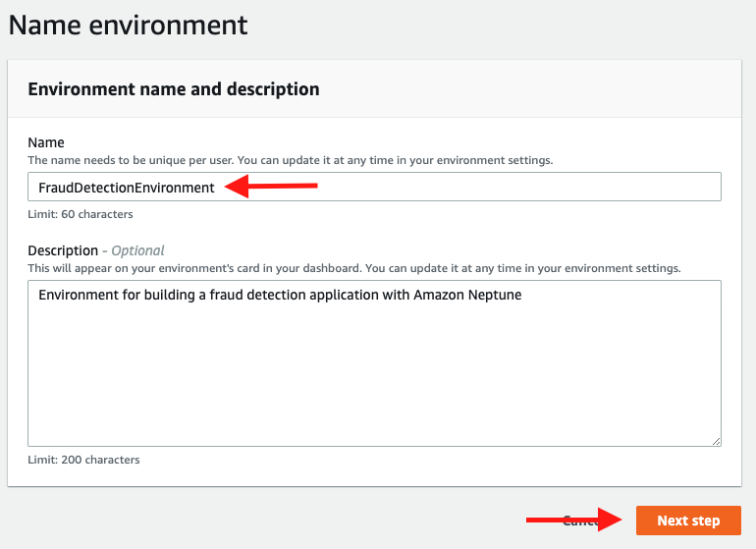756x549 pixels.
Task: Click the red arrow pointing at Name field
Action: [272, 186]
